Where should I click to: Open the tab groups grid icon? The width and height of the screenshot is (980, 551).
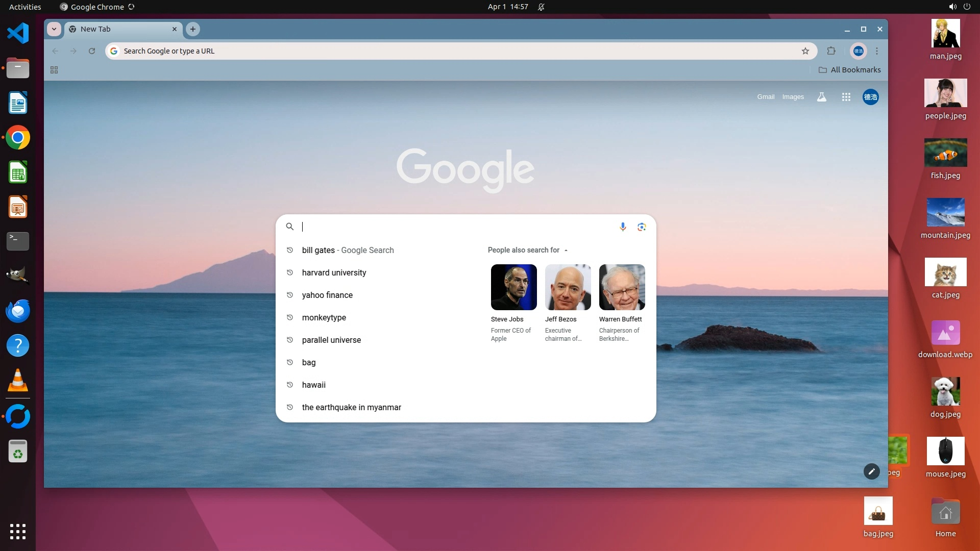(x=54, y=70)
